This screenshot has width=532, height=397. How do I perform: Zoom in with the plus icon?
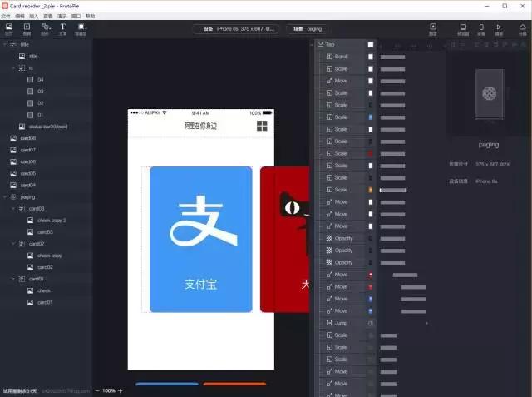coord(120,390)
